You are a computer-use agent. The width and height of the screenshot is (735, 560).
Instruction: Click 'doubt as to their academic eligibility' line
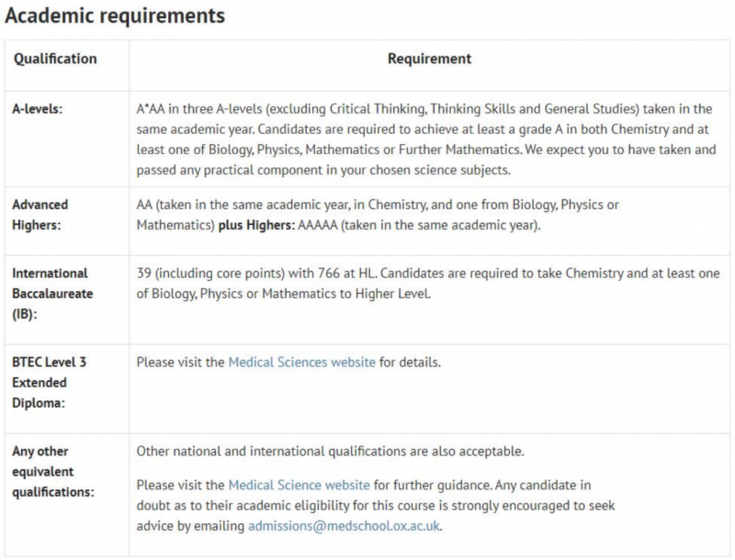click(376, 505)
